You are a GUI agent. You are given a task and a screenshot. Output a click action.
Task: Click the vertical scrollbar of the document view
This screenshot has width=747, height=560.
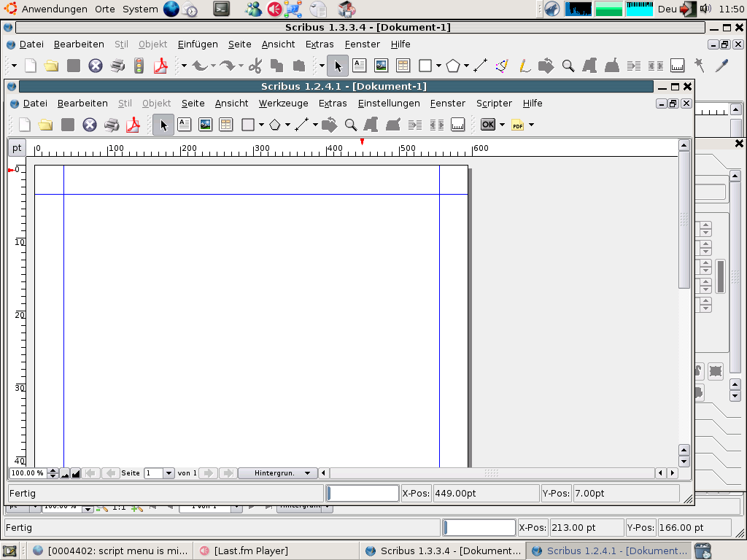point(684,219)
